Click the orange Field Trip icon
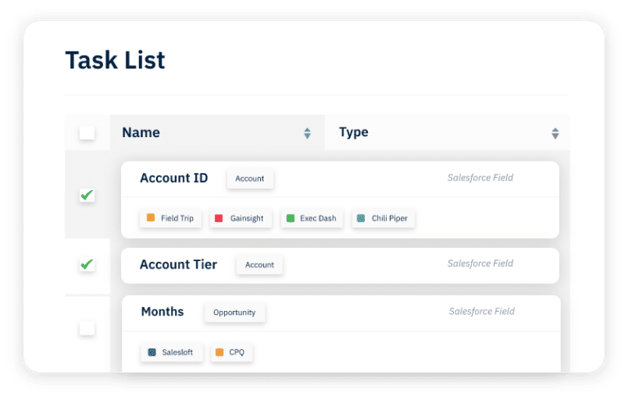The width and height of the screenshot is (628, 399). [151, 218]
